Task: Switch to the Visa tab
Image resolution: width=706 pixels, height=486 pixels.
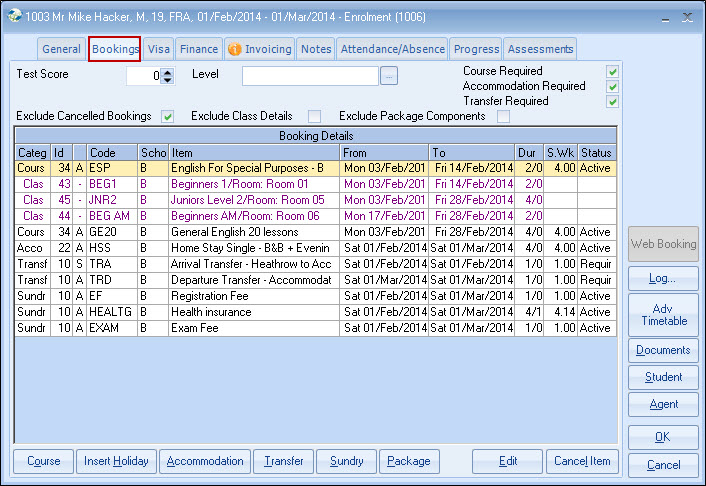Action: coord(158,49)
